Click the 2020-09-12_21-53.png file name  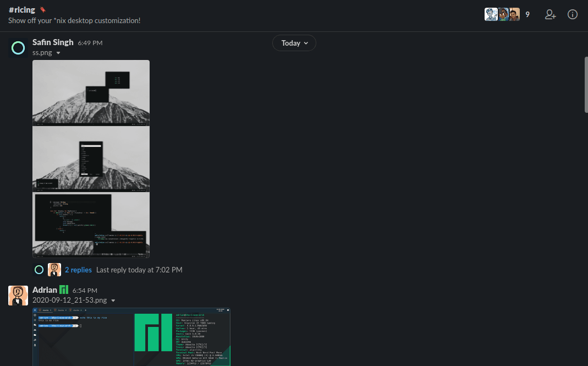tap(69, 301)
